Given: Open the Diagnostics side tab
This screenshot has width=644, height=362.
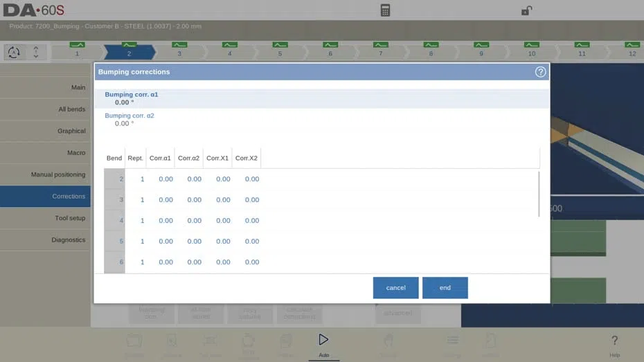Looking at the screenshot, I should click(x=45, y=239).
